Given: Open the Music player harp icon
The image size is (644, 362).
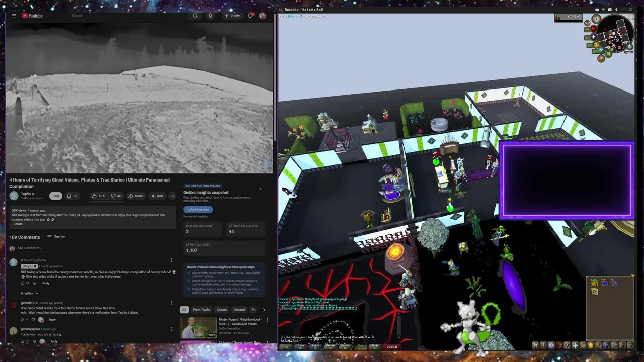Looking at the screenshot, I should pos(630,345).
